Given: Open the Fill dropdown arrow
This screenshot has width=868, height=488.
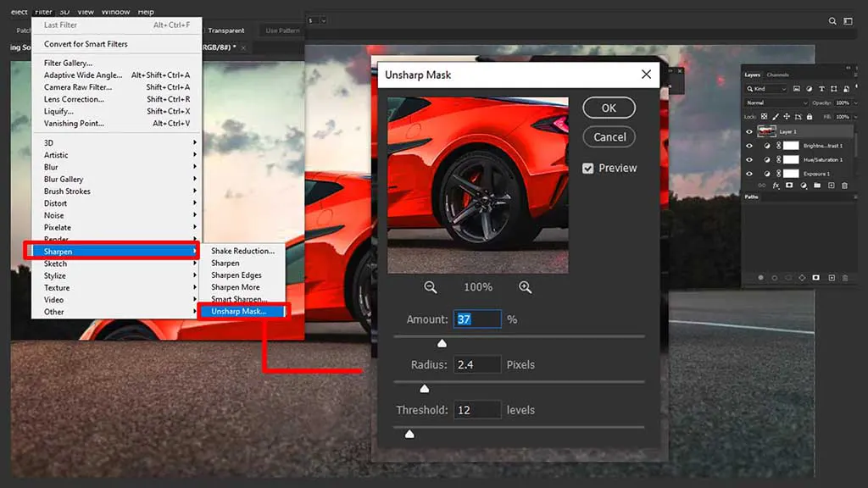Looking at the screenshot, I should point(856,117).
